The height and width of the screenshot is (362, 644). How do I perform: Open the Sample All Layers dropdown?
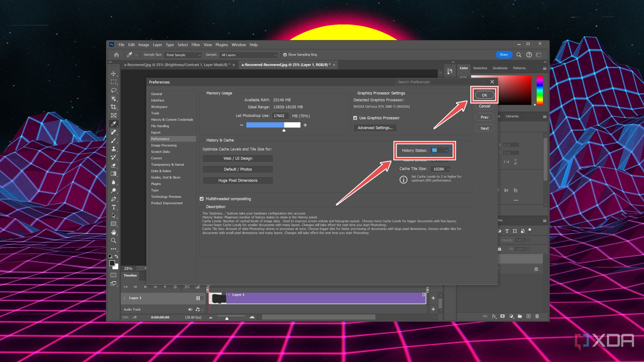249,55
